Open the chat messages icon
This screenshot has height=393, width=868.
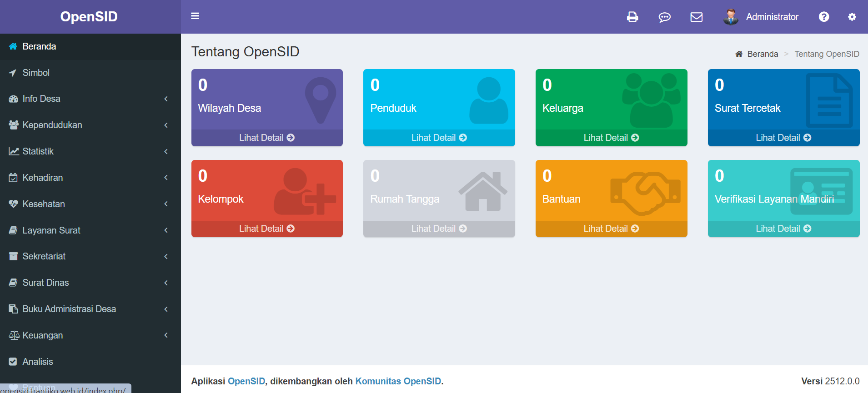click(x=664, y=17)
